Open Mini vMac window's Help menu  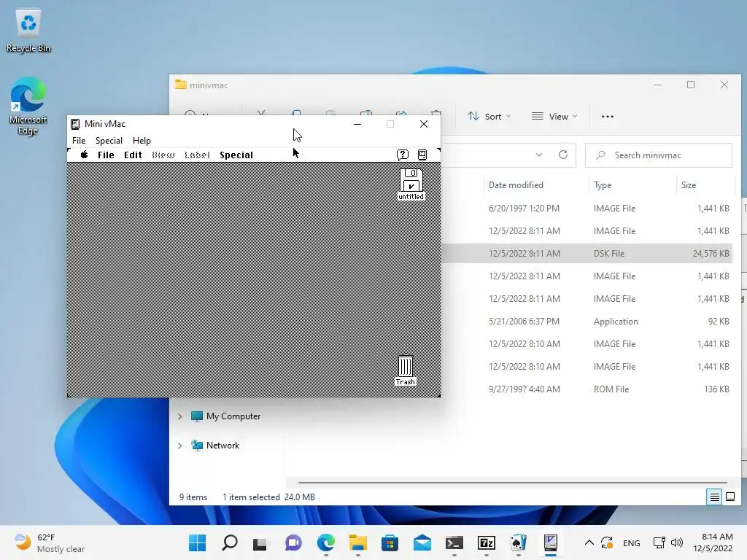(x=142, y=141)
